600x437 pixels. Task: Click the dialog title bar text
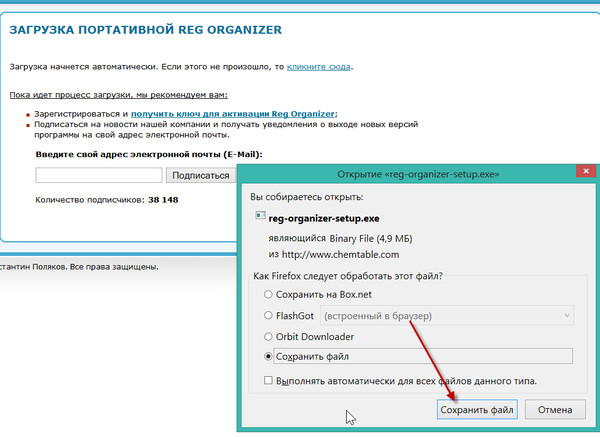(x=418, y=174)
